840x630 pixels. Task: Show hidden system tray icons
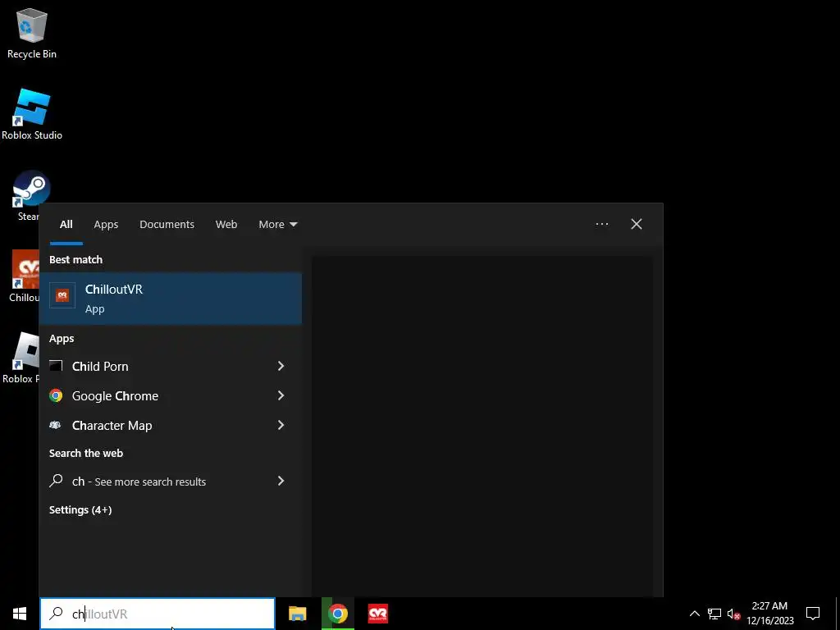click(694, 614)
